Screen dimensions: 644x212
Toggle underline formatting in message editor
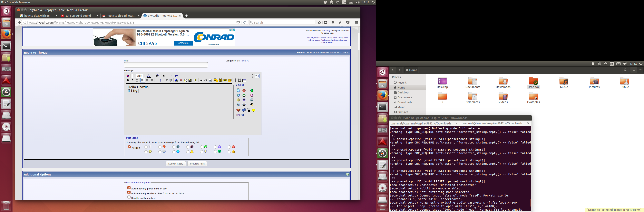pos(137,80)
